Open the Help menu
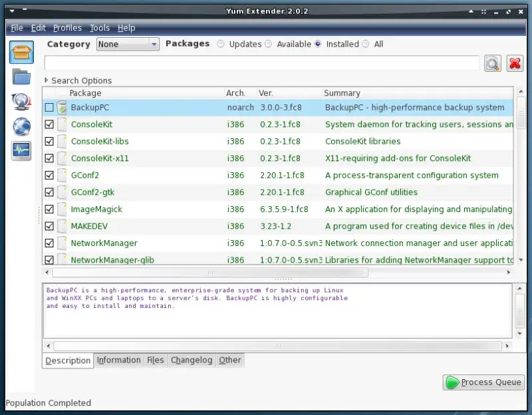 pyautogui.click(x=126, y=28)
